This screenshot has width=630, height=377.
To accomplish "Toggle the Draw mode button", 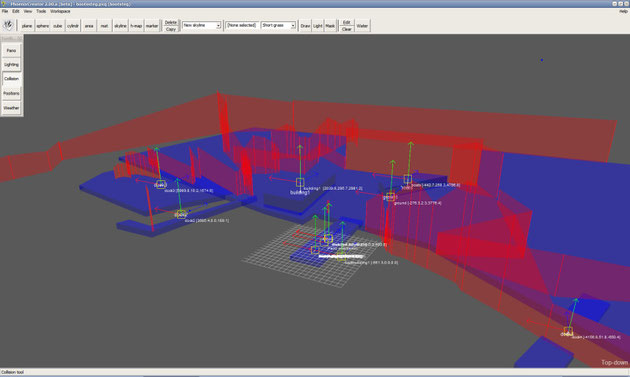I will (x=305, y=26).
